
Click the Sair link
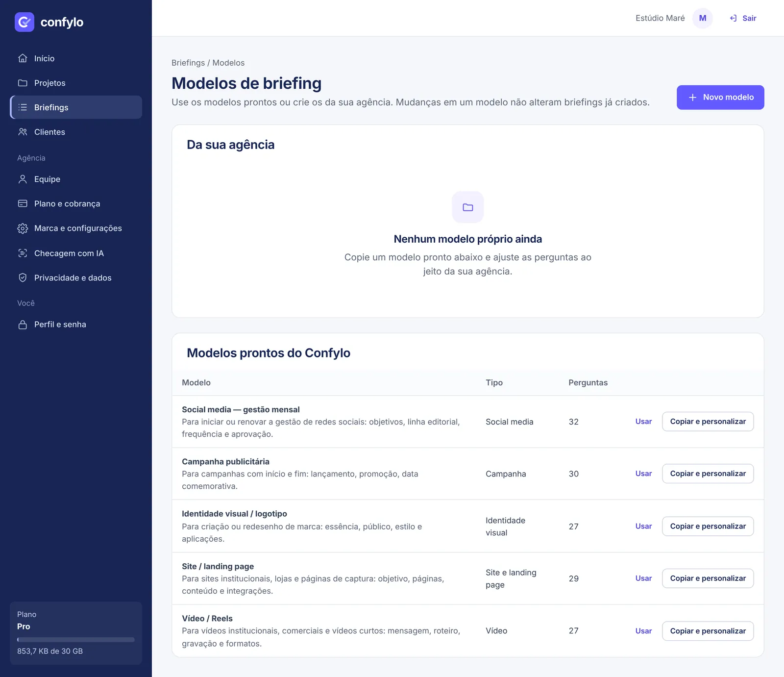(743, 18)
